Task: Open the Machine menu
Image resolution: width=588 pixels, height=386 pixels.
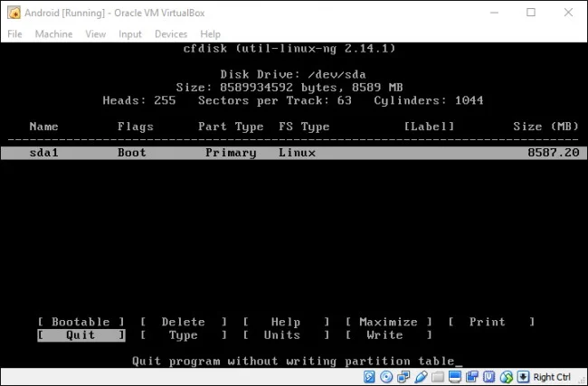Action: (x=53, y=34)
